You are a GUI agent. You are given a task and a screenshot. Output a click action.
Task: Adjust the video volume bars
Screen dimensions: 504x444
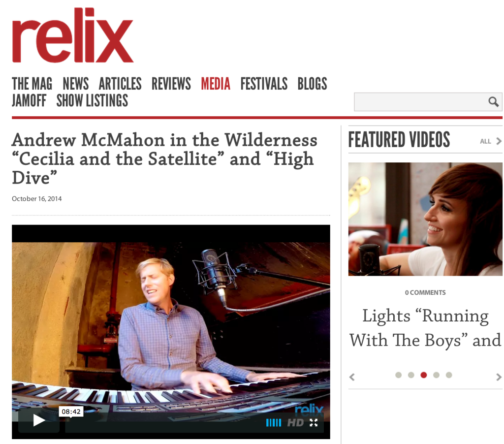(274, 423)
